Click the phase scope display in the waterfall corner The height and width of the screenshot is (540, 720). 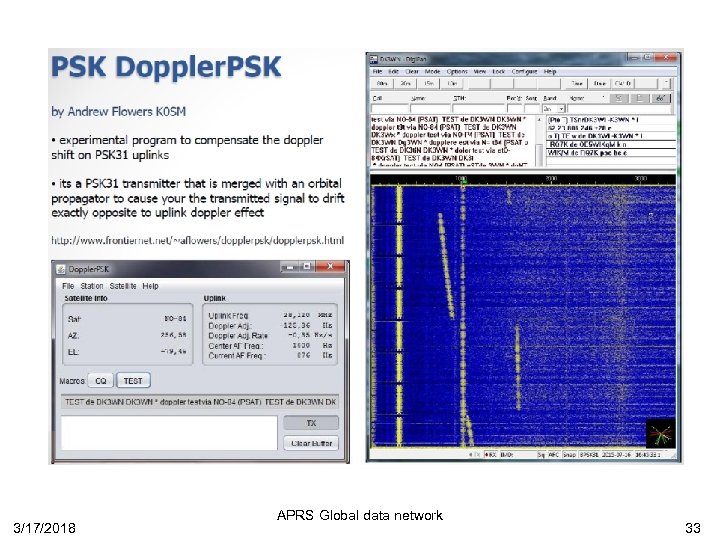660,433
